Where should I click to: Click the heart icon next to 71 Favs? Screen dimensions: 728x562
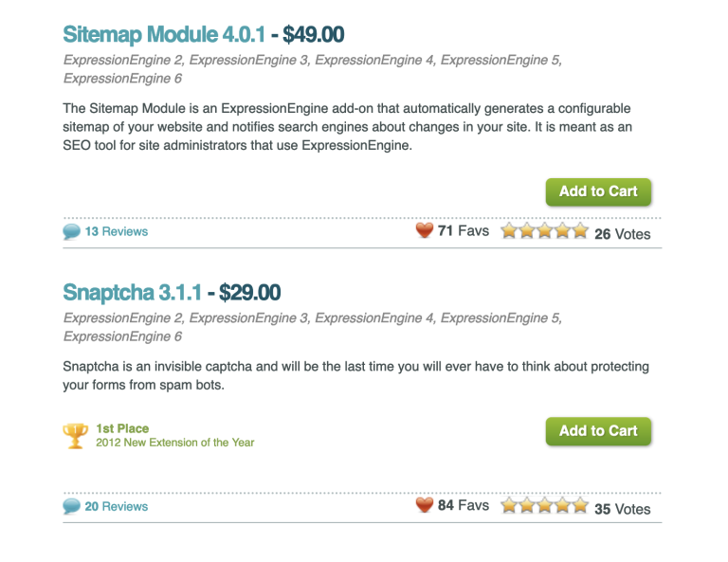(425, 230)
